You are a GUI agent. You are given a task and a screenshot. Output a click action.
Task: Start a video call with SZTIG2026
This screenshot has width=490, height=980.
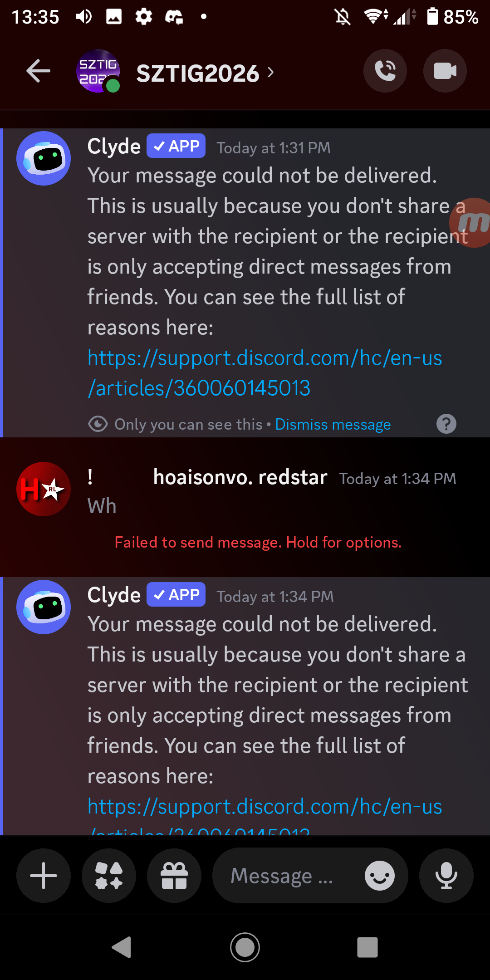coord(445,71)
